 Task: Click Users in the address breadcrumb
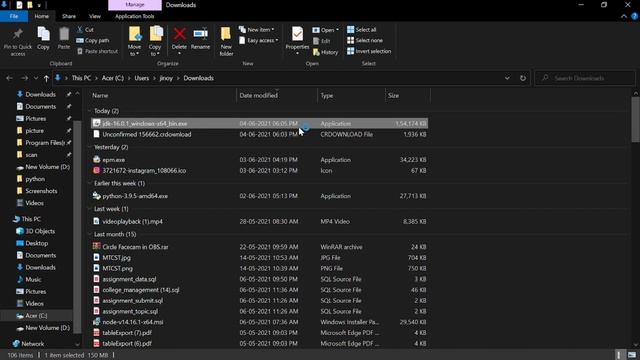tap(142, 78)
